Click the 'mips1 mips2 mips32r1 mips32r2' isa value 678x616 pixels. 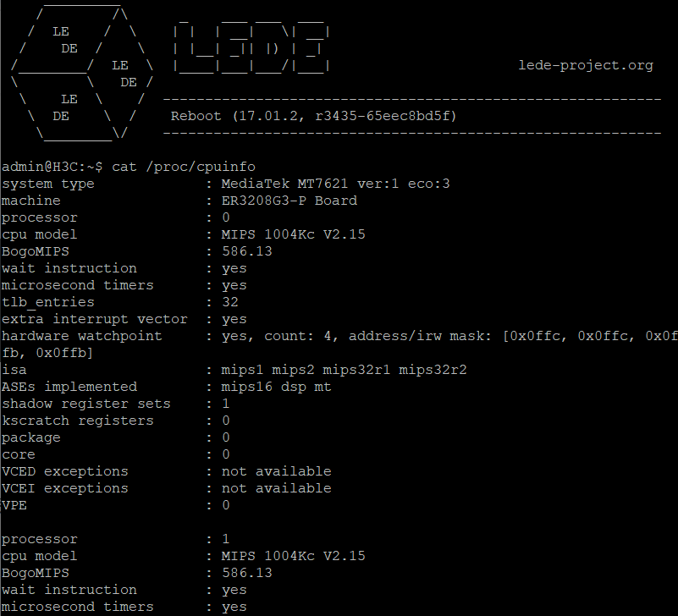point(344,370)
